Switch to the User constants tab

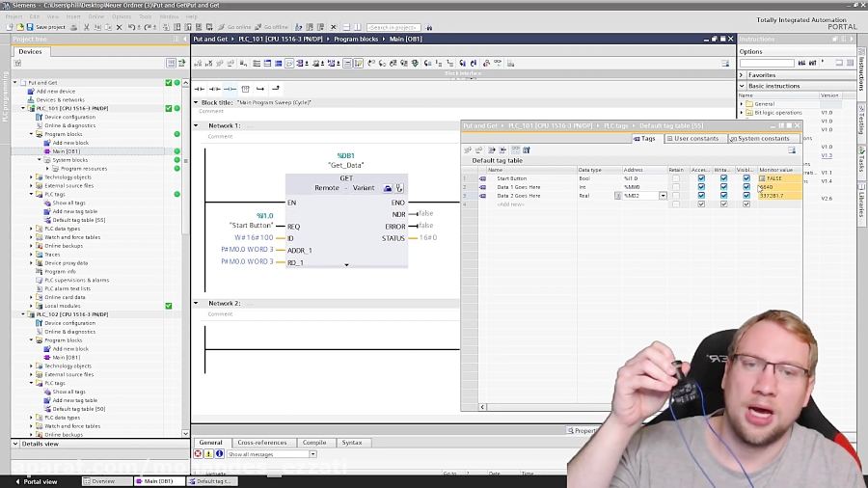point(692,138)
